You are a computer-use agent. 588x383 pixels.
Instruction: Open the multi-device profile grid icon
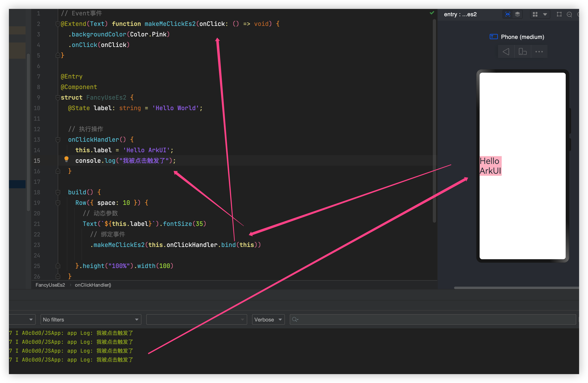coord(535,14)
